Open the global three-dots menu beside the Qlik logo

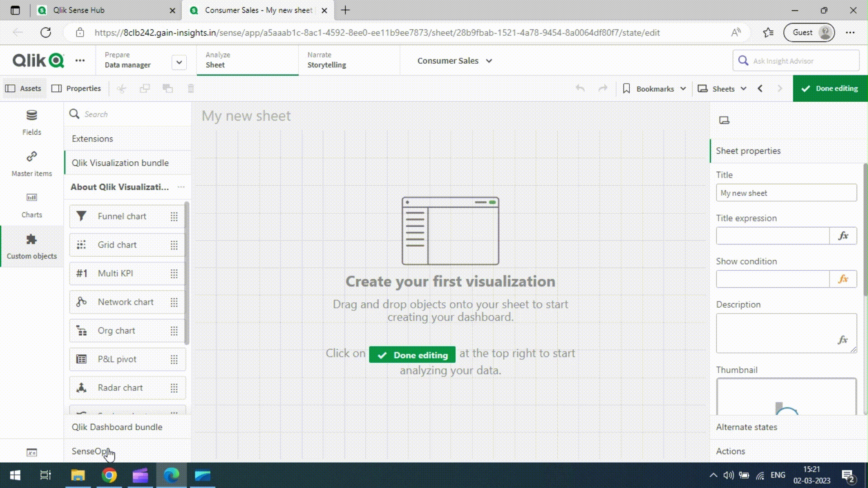coord(80,60)
